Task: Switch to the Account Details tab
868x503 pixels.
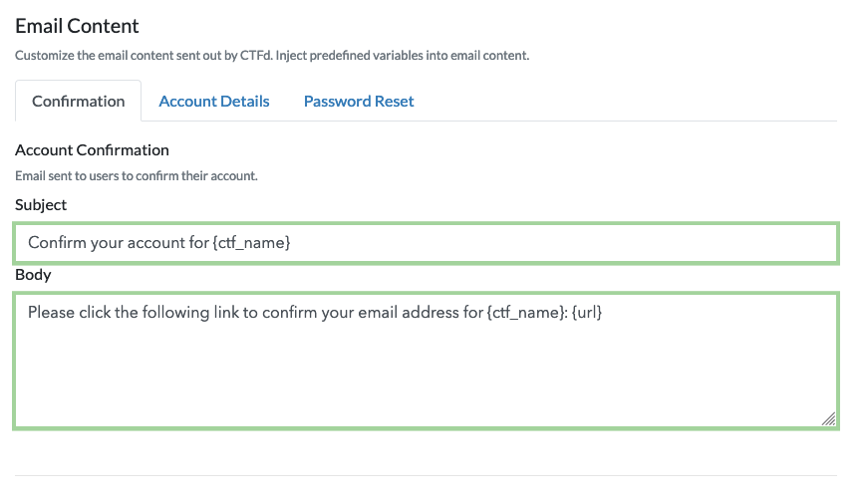Action: point(214,101)
